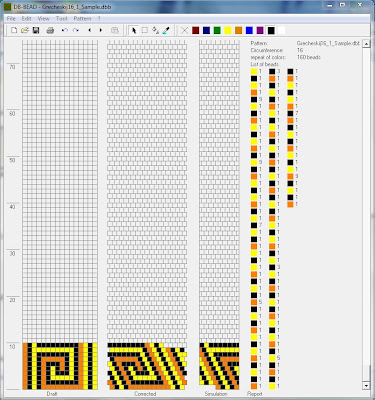The height and width of the screenshot is (400, 375).
Task: Open the Pattern menu
Action: [x=82, y=19]
